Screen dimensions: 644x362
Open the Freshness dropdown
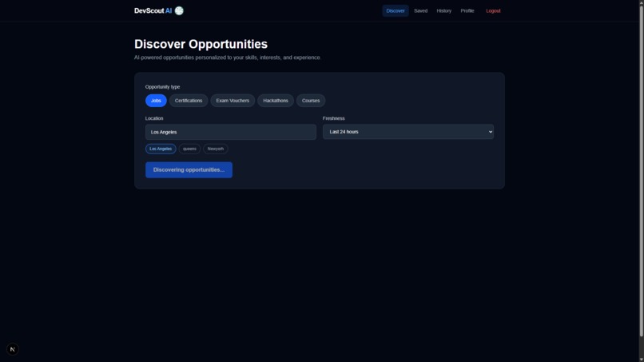pyautogui.click(x=407, y=132)
